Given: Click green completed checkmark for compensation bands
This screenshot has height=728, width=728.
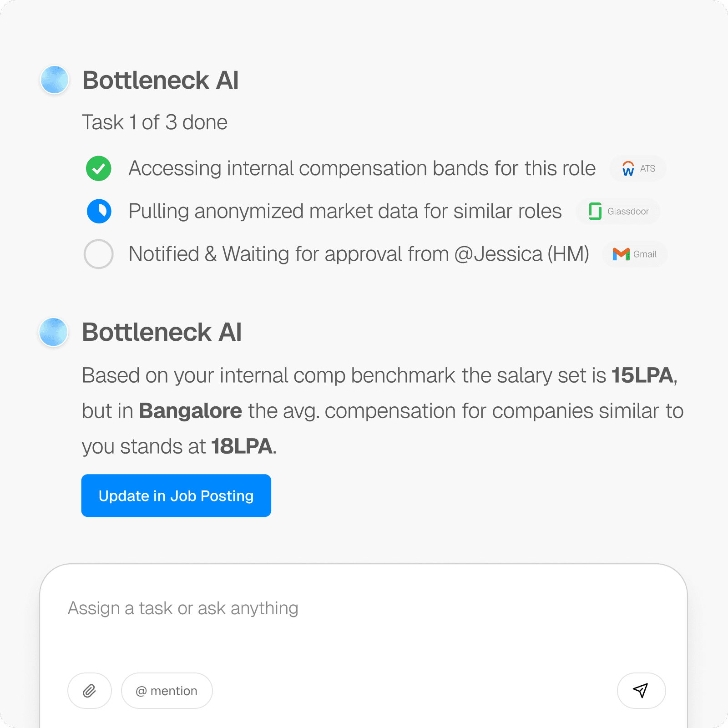Looking at the screenshot, I should (x=99, y=168).
